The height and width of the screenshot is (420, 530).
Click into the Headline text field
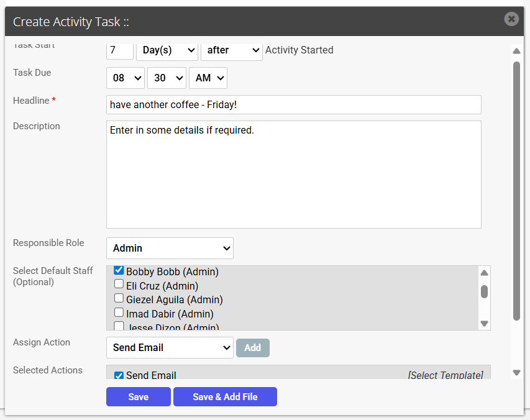click(294, 105)
